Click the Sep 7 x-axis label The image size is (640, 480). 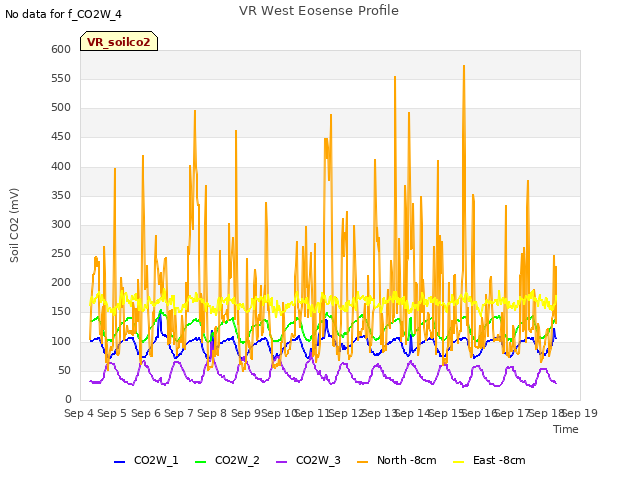179,413
